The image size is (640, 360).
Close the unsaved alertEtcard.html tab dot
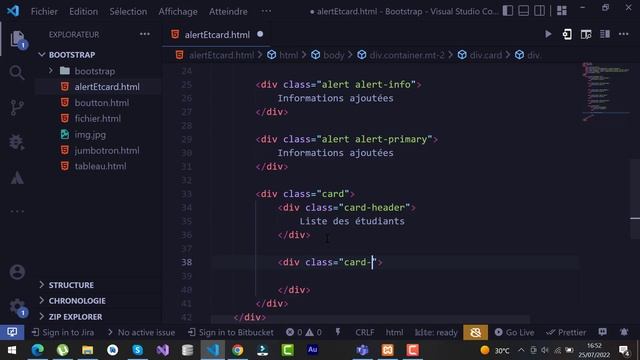(260, 34)
